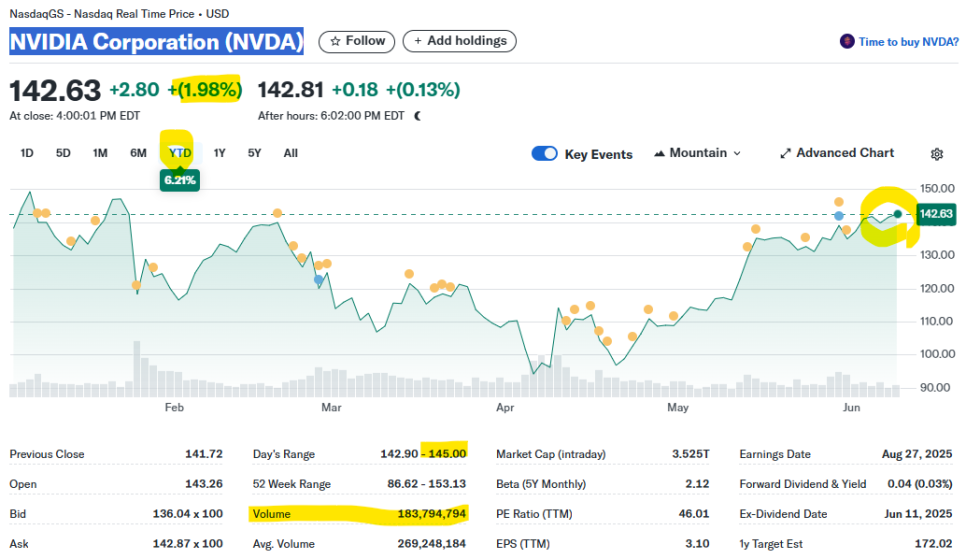Click the star icon in Follow button

point(335,41)
